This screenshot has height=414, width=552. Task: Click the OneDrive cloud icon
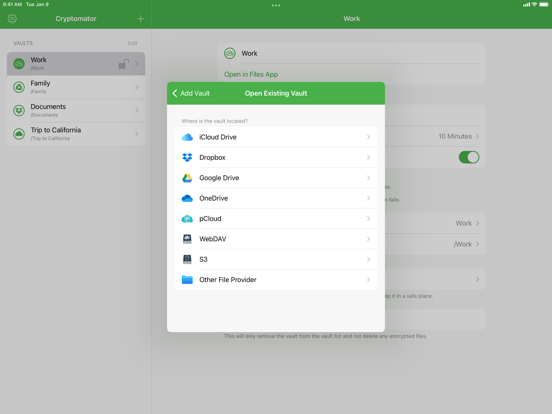[187, 198]
